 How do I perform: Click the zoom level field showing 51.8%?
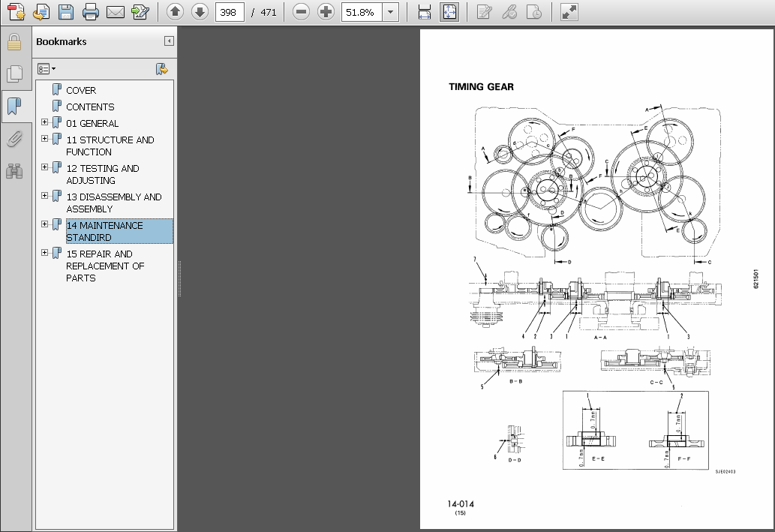tap(362, 12)
